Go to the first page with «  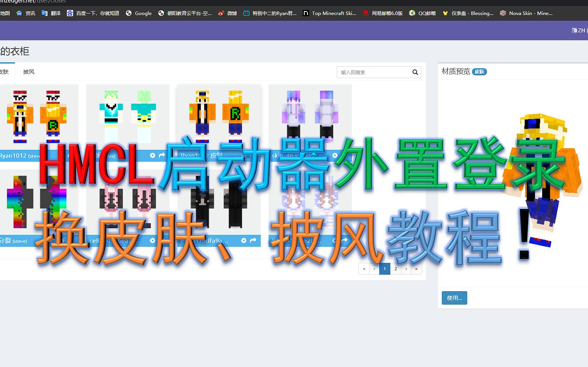(364, 269)
